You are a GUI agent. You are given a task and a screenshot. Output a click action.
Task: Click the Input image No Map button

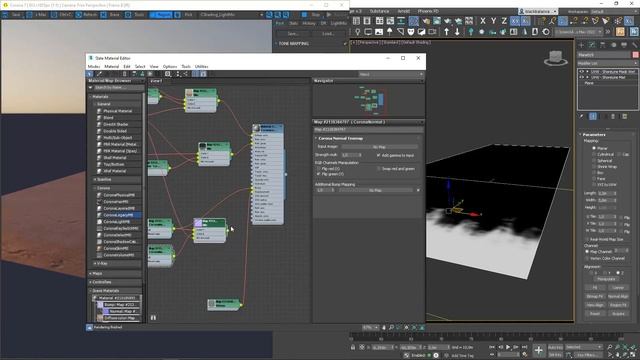point(379,147)
